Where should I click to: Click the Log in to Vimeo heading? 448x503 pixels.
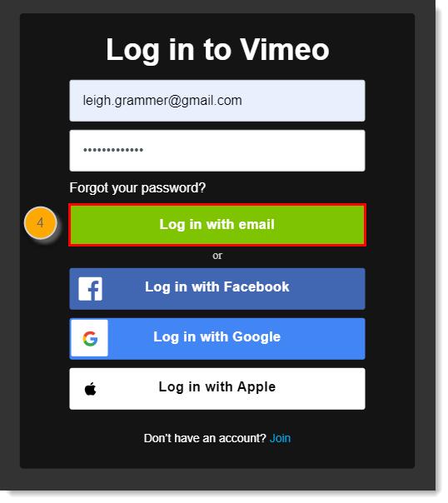click(x=217, y=50)
